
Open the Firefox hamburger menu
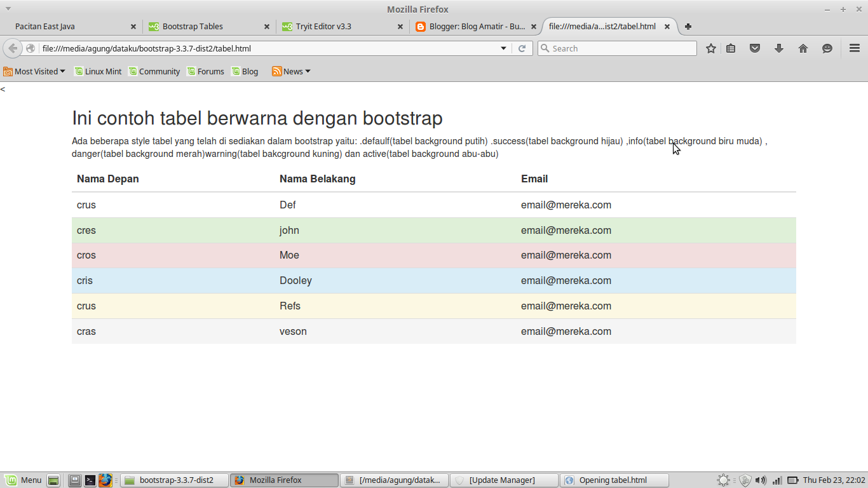855,48
